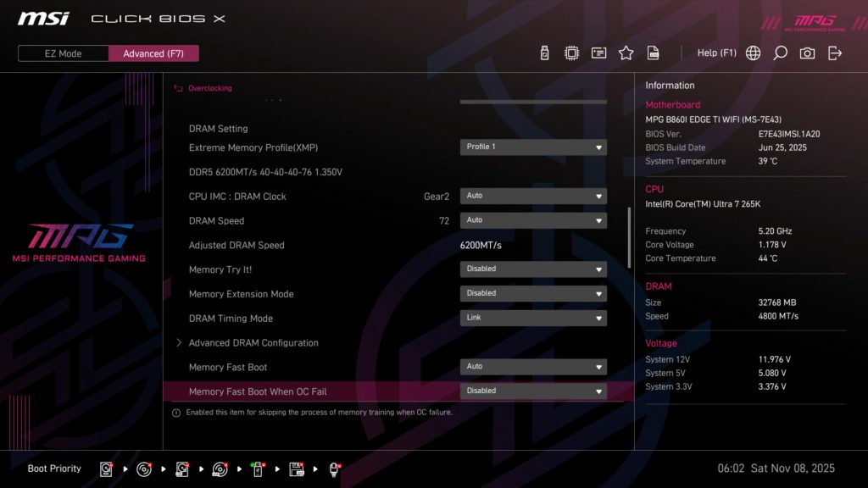Viewport: 868px width, 488px height.
Task: Open the Extreme Memory Profile(XMP) dropdown
Action: (532, 147)
